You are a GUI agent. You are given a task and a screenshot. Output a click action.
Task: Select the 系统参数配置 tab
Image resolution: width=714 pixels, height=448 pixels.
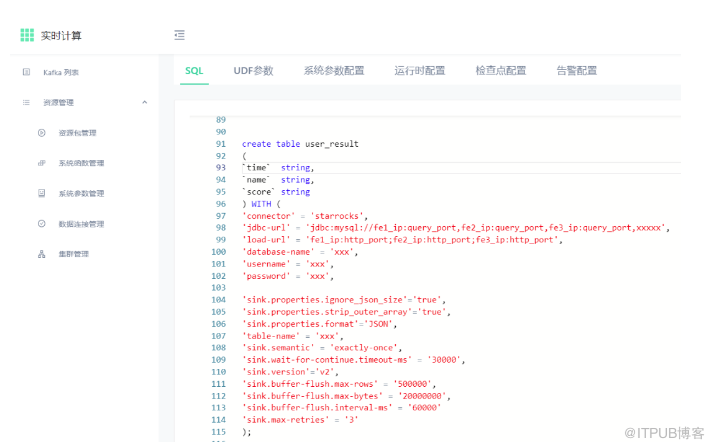click(x=334, y=71)
